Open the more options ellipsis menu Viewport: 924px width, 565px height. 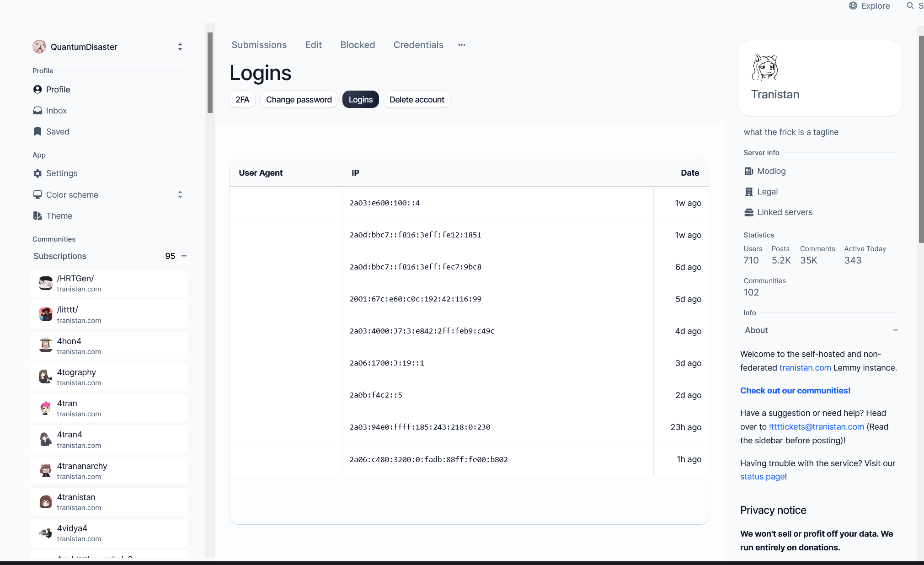pyautogui.click(x=462, y=45)
